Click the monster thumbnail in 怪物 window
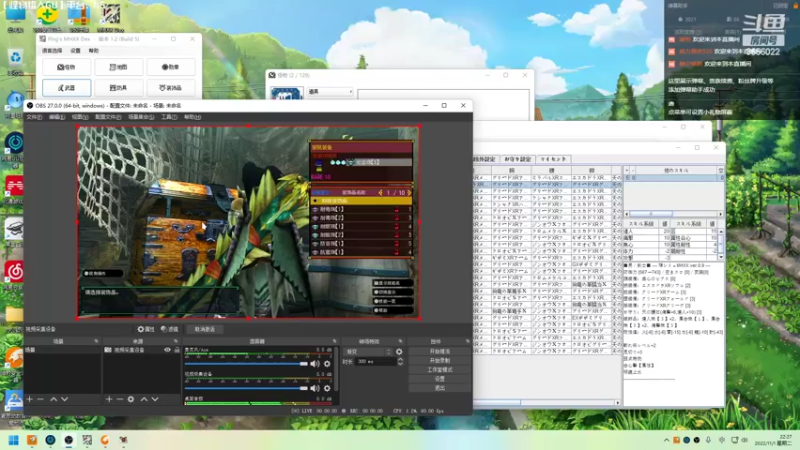This screenshot has height=450, width=800. coord(286,94)
